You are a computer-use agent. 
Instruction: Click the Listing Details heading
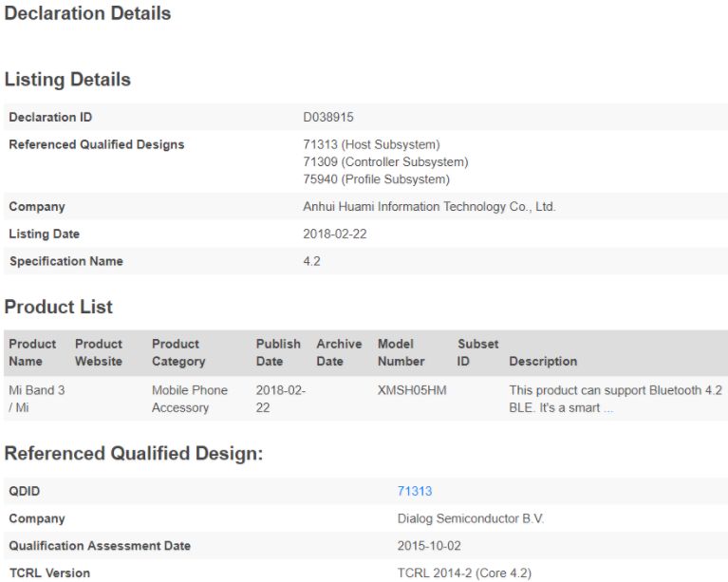coord(67,80)
